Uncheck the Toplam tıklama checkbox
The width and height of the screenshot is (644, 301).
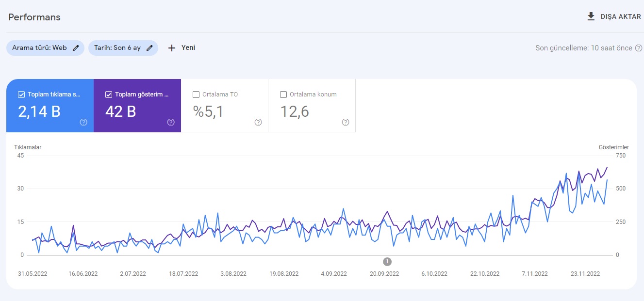[21, 95]
